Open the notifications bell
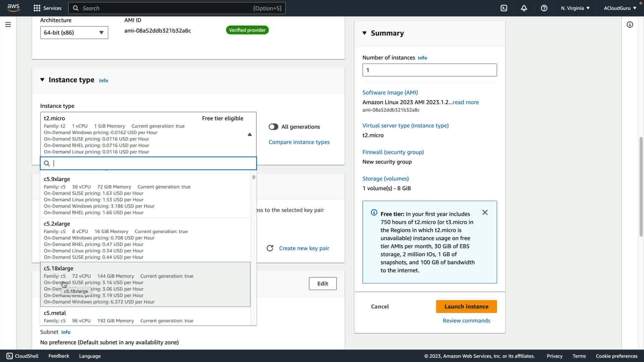 click(x=524, y=8)
